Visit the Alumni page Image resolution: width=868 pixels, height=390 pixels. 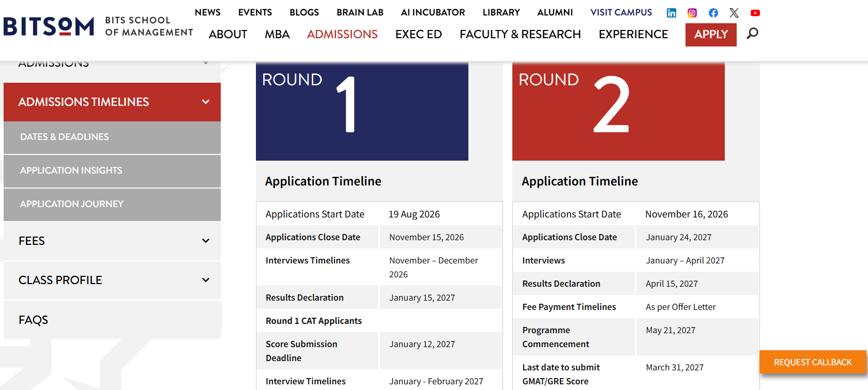pos(555,12)
